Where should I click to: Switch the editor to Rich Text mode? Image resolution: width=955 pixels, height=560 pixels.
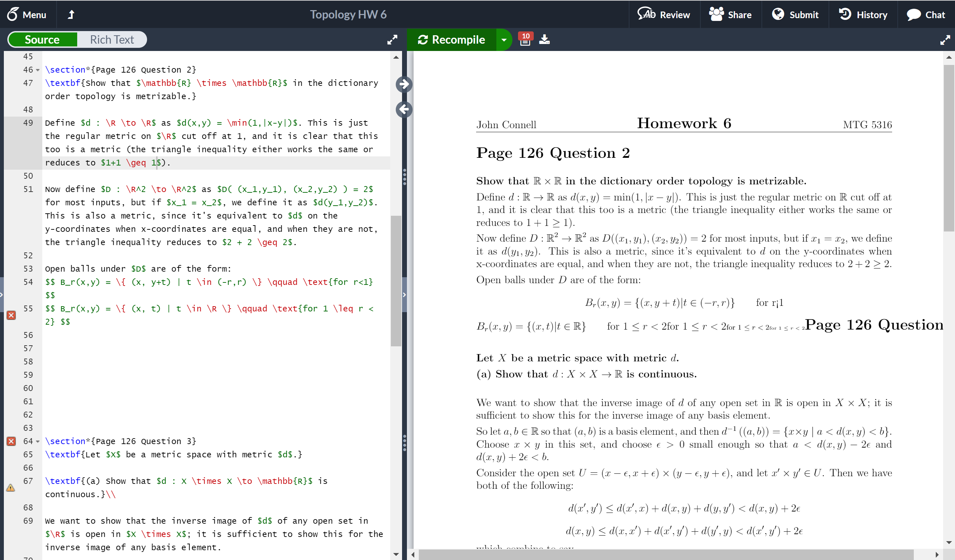[111, 39]
